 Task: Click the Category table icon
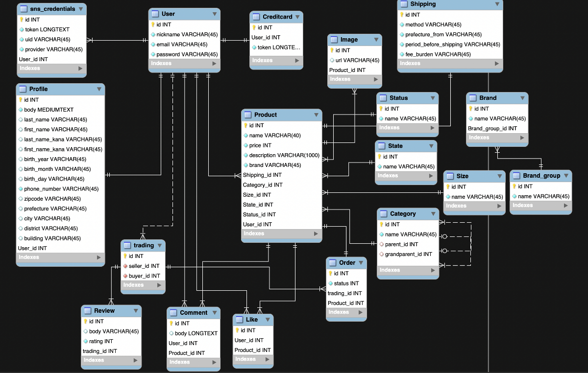coord(383,214)
